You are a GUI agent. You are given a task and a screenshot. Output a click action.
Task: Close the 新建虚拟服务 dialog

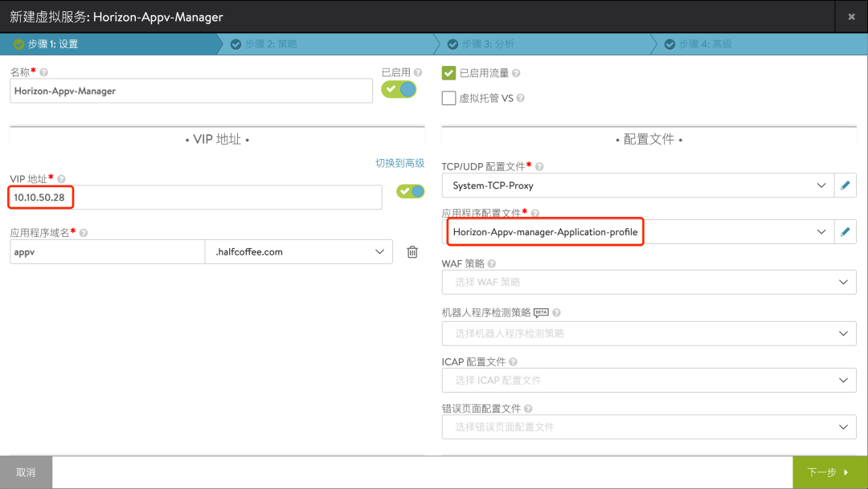(x=851, y=17)
